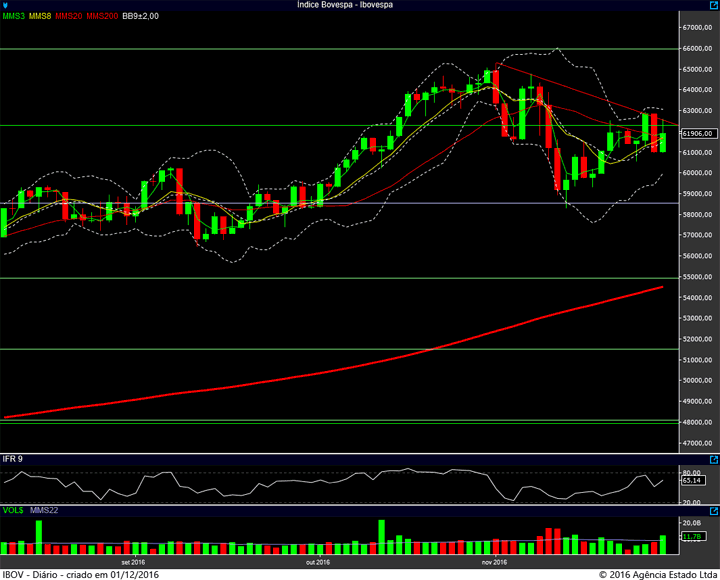Click the current price tag 61906,00
Viewport: 720px width, 580px height.
point(698,134)
